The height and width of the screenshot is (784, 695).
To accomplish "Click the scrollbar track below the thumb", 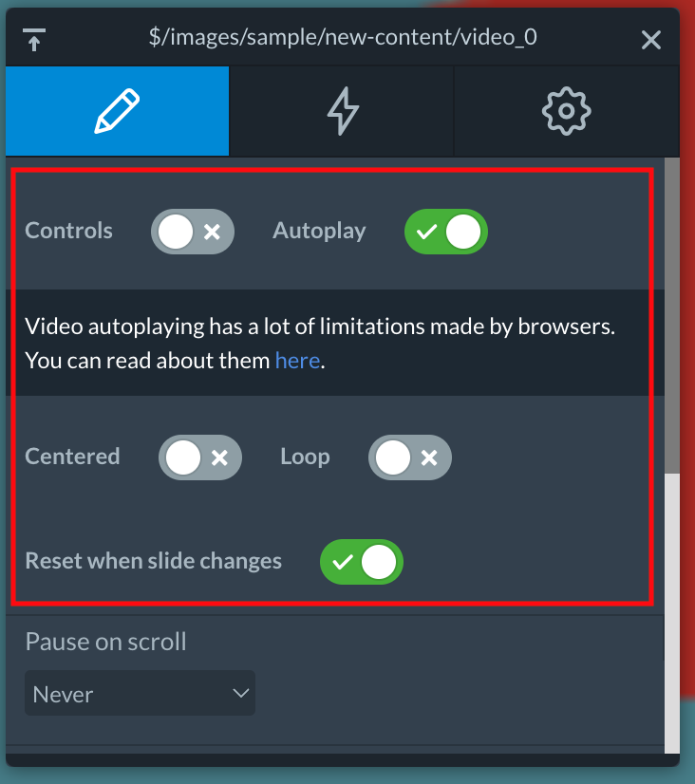I will (x=672, y=612).
